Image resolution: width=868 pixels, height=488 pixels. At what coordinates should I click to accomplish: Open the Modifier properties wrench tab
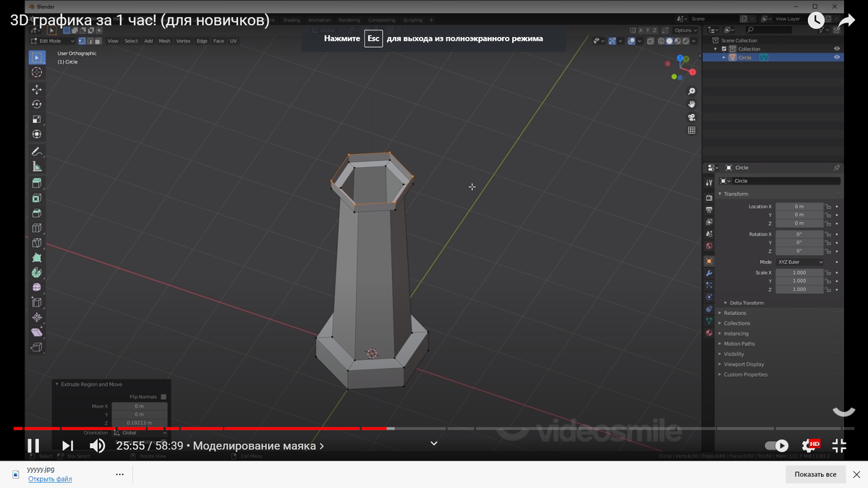point(709,273)
